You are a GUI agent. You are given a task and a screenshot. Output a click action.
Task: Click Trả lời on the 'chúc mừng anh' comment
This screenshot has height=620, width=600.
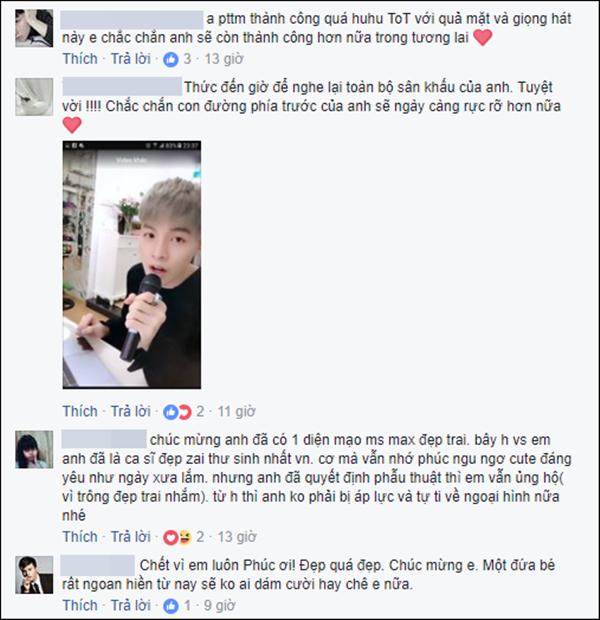pos(131,537)
